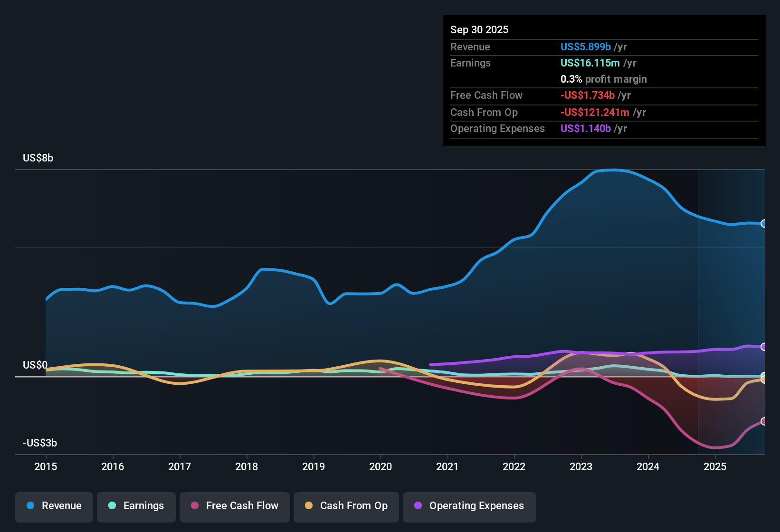
Task: Click the Free Cash Flow endpoint marker
Action: tap(763, 421)
